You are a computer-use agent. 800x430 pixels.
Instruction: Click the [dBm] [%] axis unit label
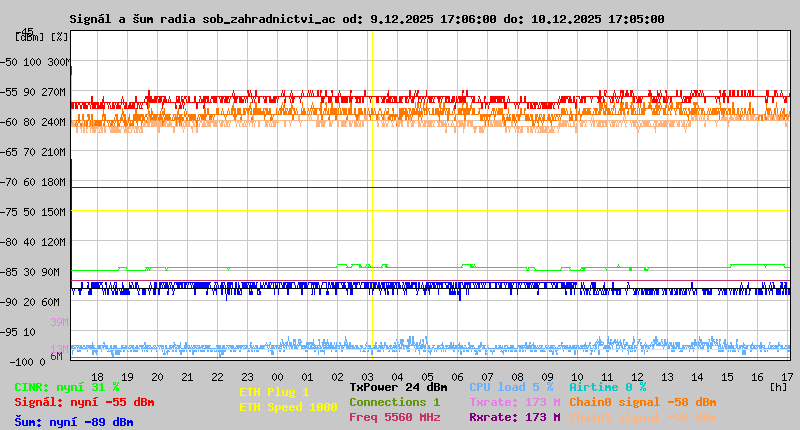[x=42, y=37]
